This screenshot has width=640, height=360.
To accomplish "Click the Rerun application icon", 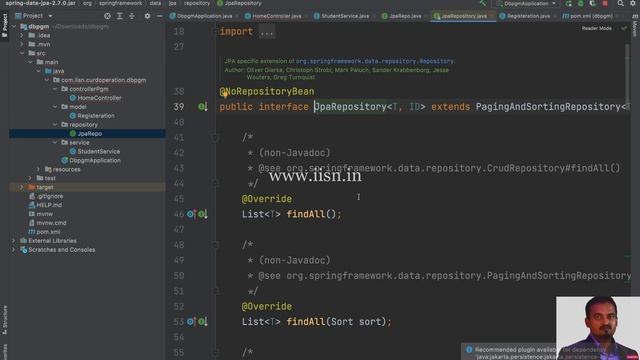I will click(569, 3).
